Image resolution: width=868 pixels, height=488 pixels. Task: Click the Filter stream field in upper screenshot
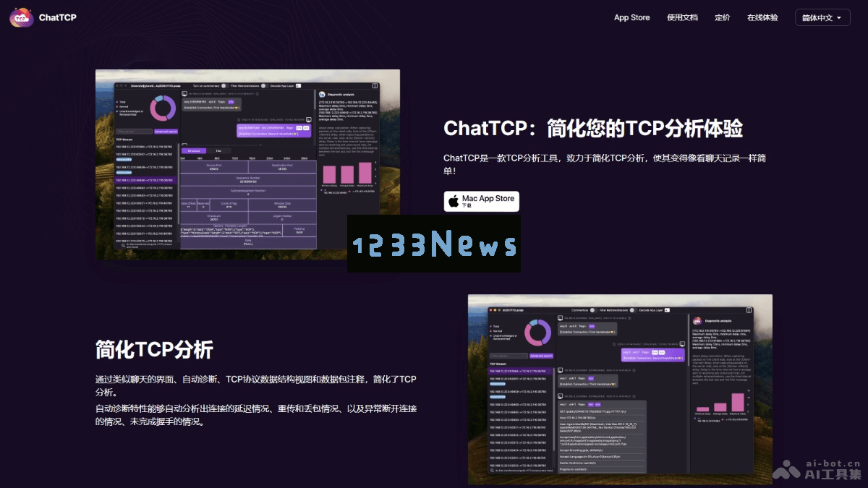point(134,132)
